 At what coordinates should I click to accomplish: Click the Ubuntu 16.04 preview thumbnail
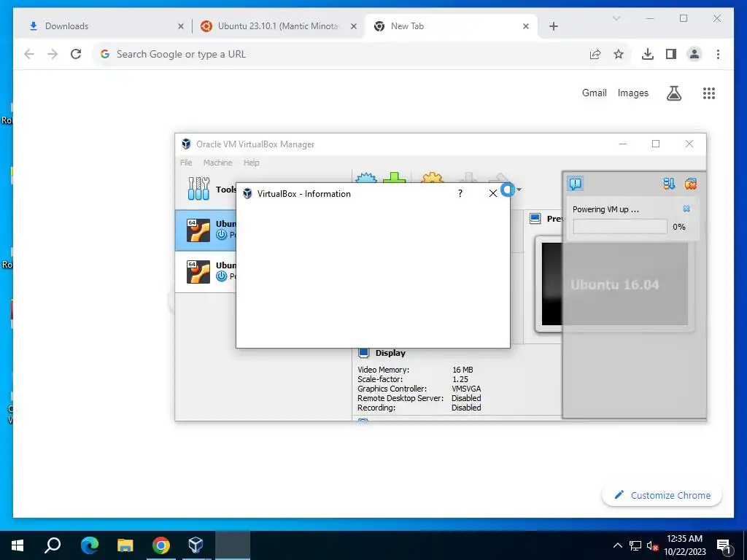click(x=615, y=284)
